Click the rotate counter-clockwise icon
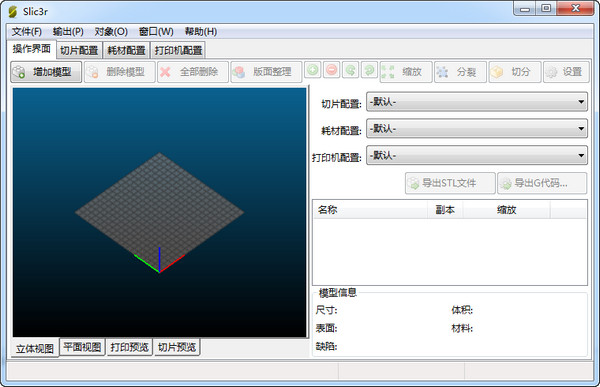The width and height of the screenshot is (600, 387). click(351, 70)
